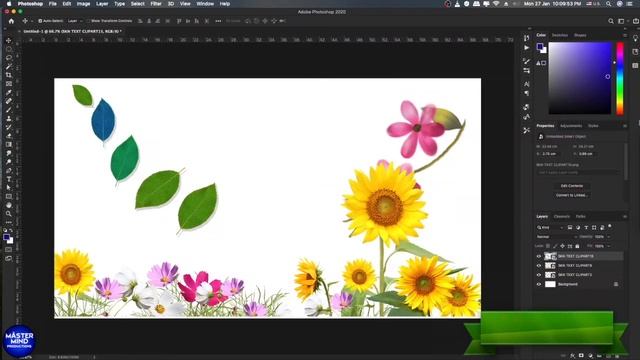Select the Brush tool
This screenshot has width=640, height=360.
pos(9,109)
